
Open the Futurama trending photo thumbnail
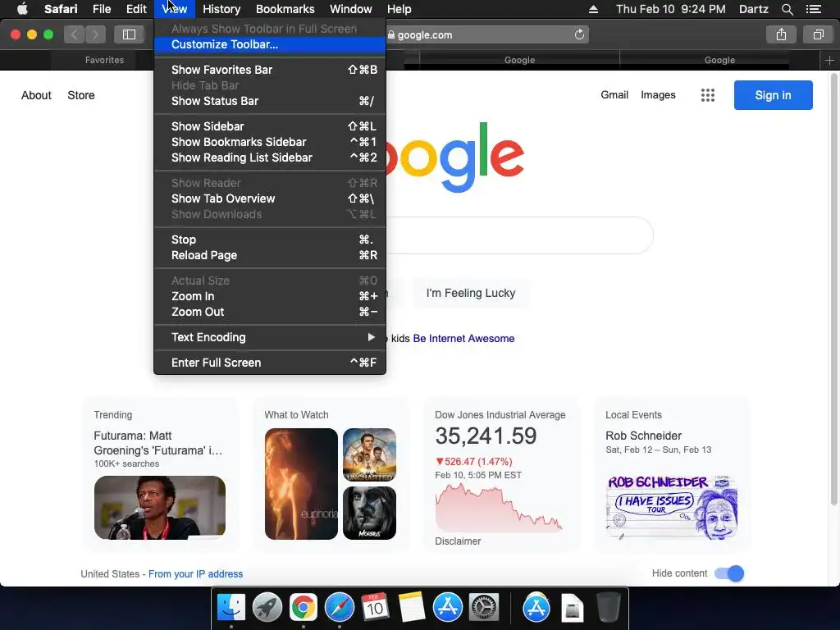pos(160,507)
